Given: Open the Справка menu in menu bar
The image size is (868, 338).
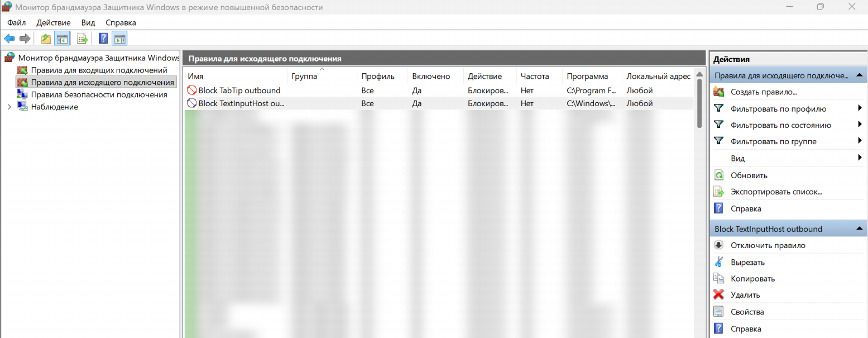Looking at the screenshot, I should (121, 23).
